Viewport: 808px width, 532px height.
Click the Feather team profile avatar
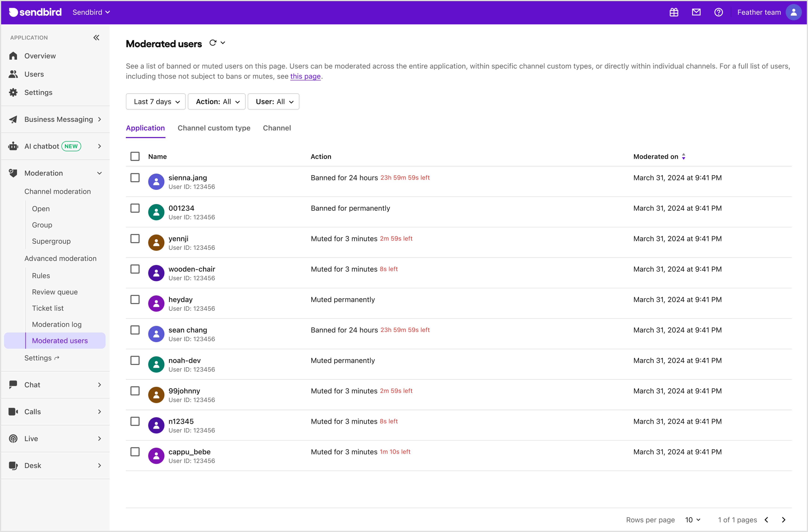pos(793,12)
